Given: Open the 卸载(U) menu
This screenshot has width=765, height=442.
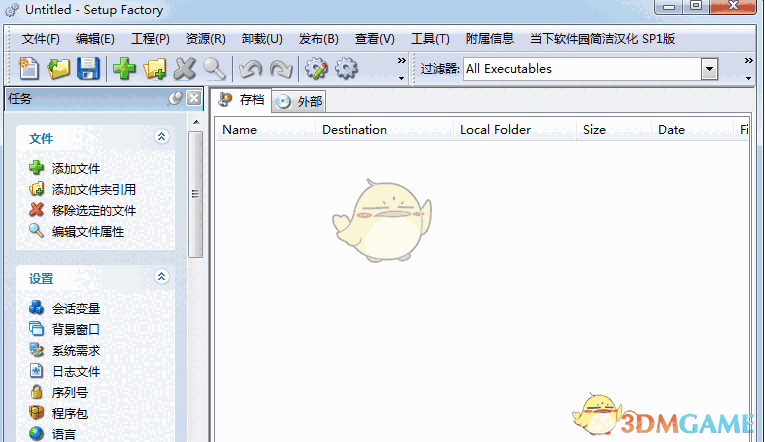Looking at the screenshot, I should point(262,39).
